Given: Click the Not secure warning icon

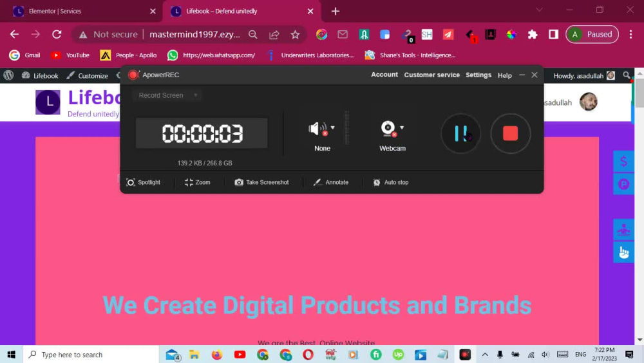Looking at the screenshot, I should pyautogui.click(x=83, y=35).
